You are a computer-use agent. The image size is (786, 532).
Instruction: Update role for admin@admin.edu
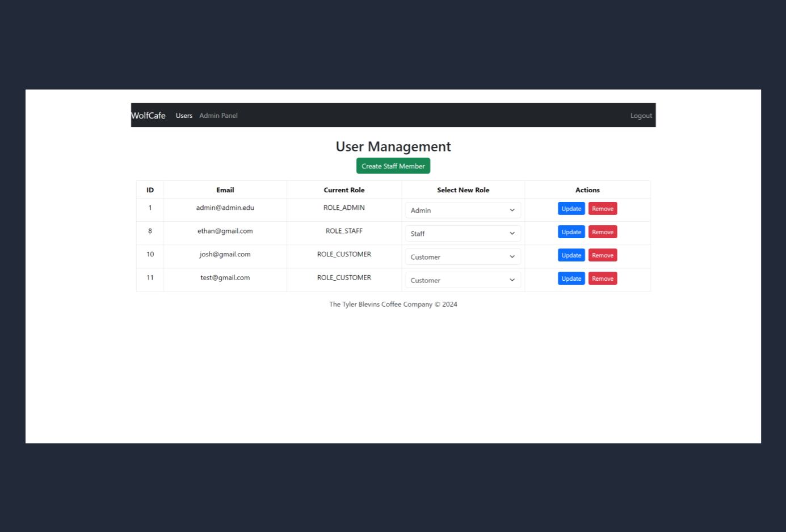tap(571, 209)
